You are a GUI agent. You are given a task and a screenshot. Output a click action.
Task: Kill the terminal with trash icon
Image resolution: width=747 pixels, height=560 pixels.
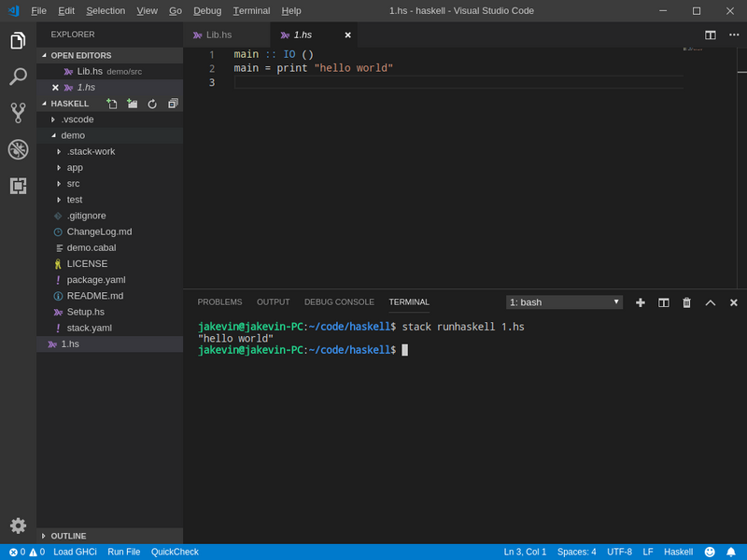[686, 302]
